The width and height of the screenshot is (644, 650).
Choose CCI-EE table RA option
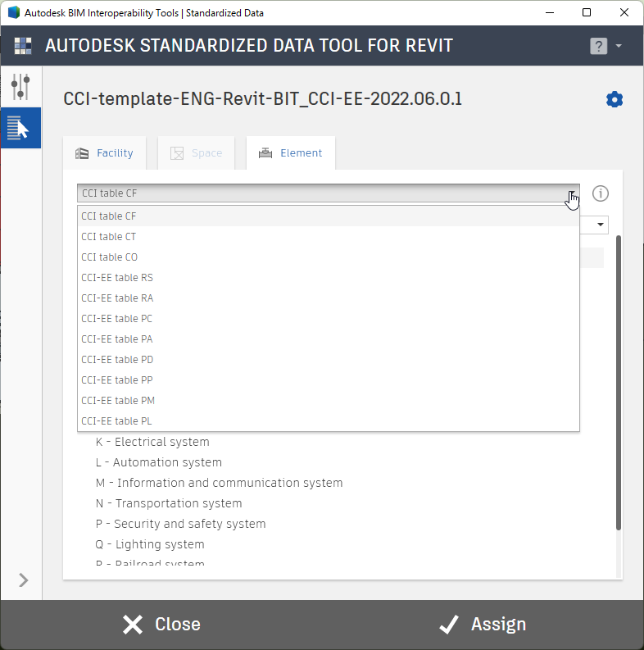pos(329,298)
